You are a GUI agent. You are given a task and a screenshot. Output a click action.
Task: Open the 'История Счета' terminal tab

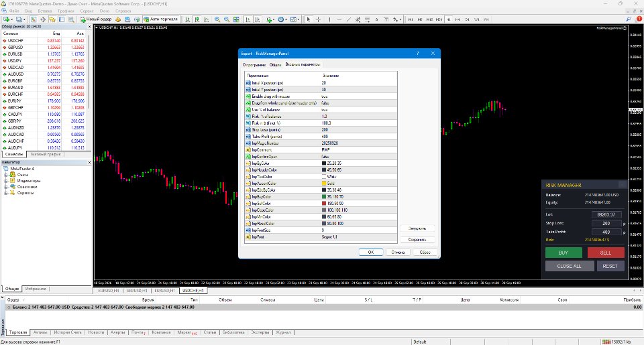click(x=68, y=333)
